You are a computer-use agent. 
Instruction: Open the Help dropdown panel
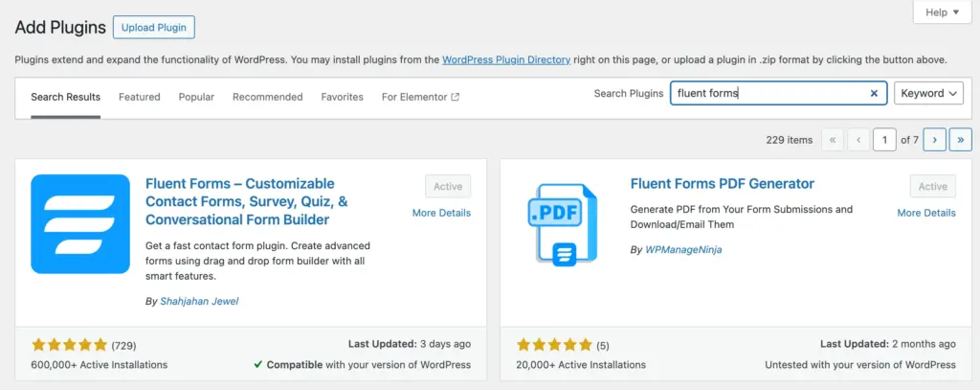[943, 11]
